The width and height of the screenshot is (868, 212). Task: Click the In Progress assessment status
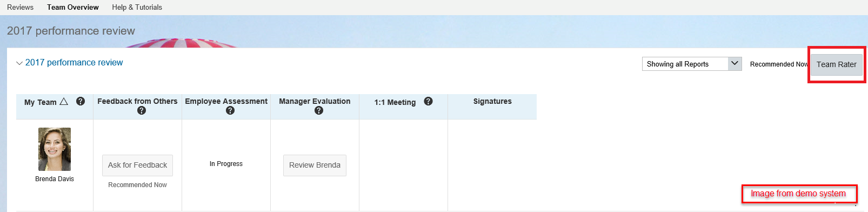226,164
